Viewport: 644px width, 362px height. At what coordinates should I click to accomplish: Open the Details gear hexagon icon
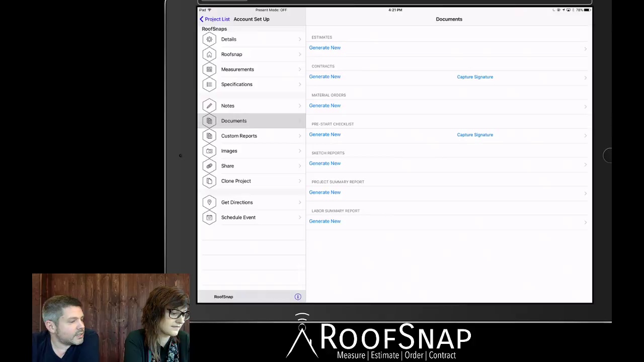click(209, 39)
